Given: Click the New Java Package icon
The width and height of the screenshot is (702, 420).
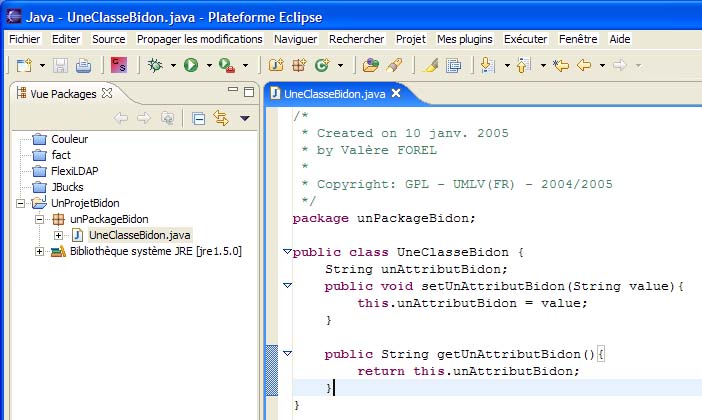Looking at the screenshot, I should (299, 65).
